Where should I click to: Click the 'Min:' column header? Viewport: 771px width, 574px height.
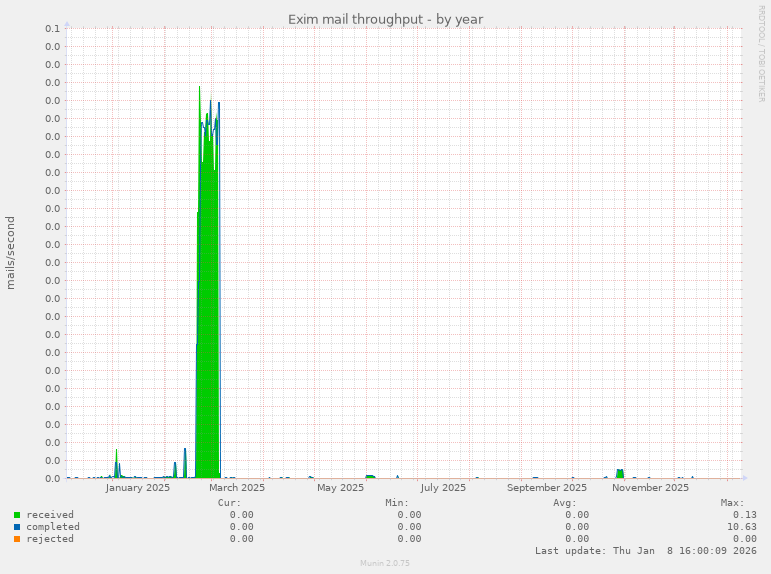click(x=397, y=503)
